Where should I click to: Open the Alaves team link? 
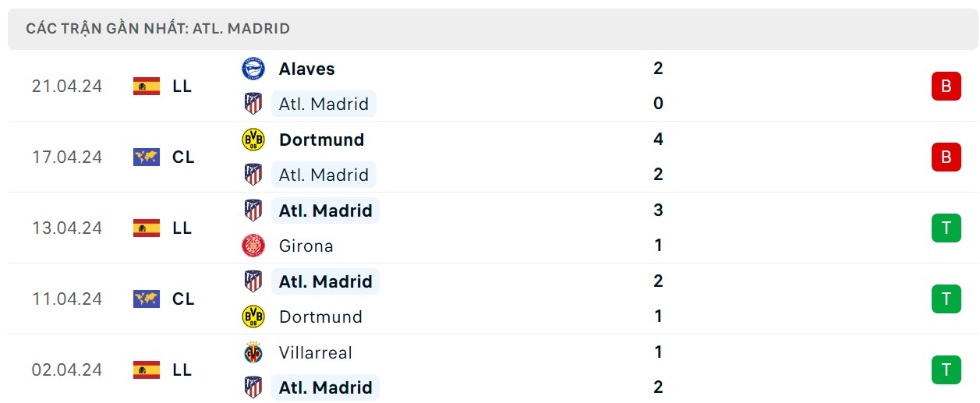(x=306, y=69)
